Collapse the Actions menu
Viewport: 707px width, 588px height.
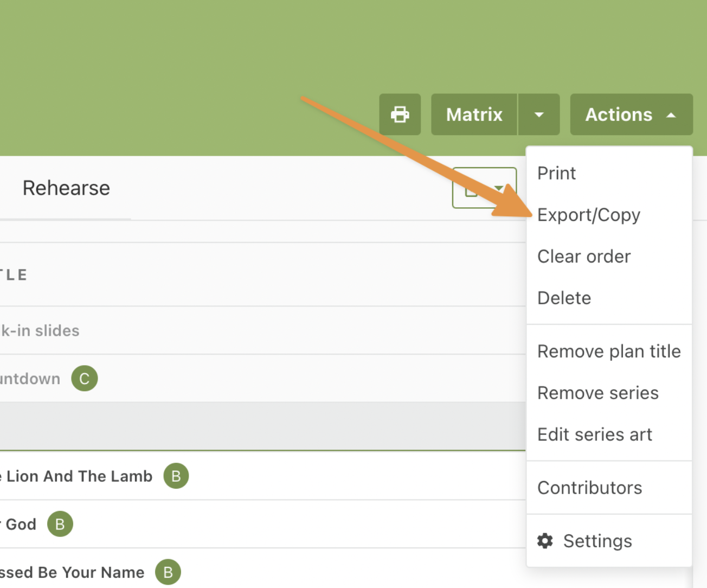pyautogui.click(x=631, y=114)
